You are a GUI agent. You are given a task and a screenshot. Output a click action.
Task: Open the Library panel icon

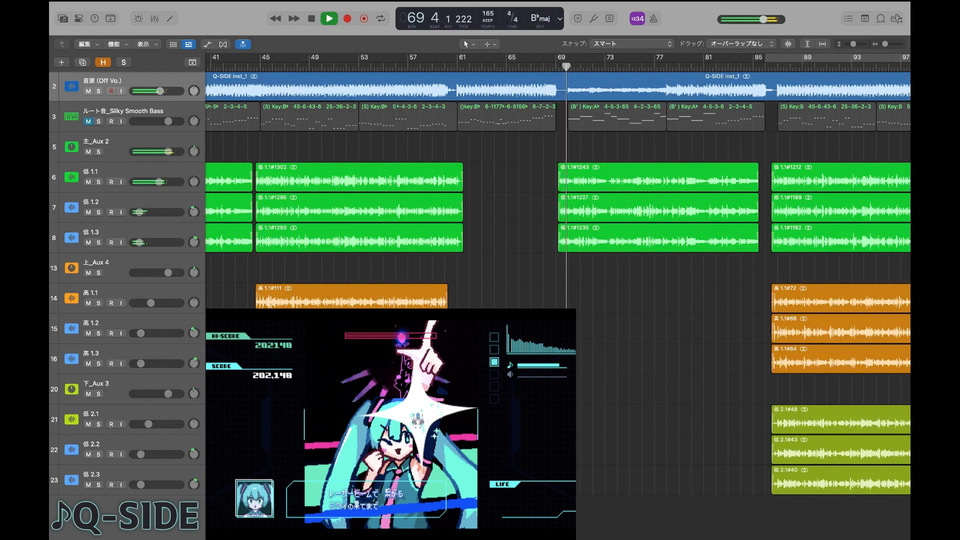tap(63, 18)
